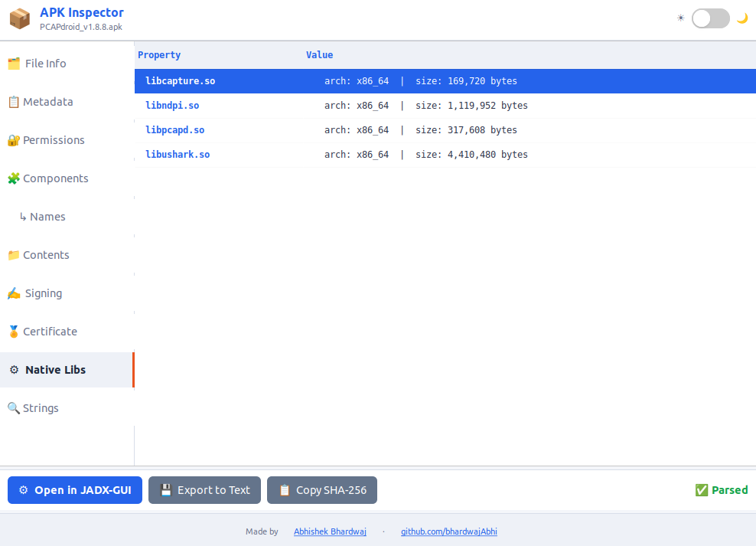Click Open in JADX-GUI button
The width and height of the screenshot is (756, 546).
pos(75,490)
